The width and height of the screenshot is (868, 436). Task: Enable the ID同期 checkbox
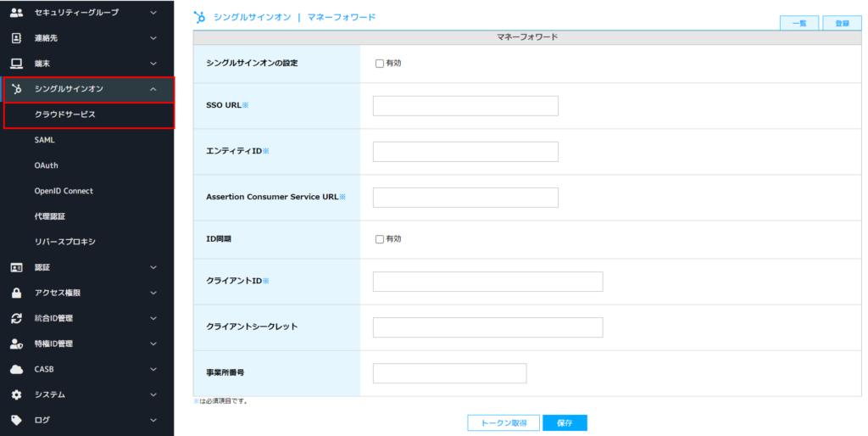coord(380,239)
